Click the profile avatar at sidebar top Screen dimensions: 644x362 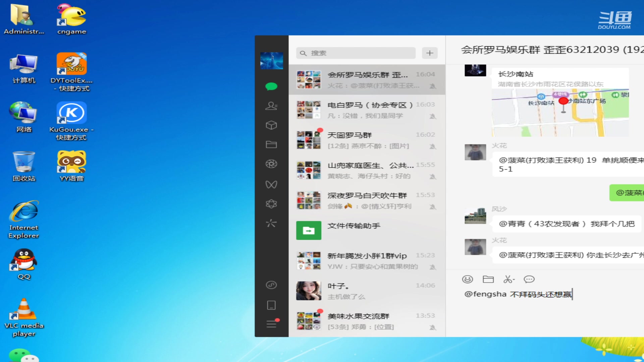pos(271,61)
